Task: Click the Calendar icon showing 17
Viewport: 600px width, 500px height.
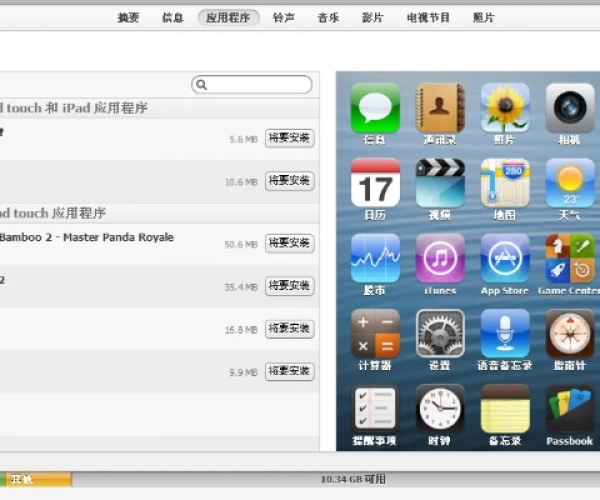Action: tap(375, 183)
